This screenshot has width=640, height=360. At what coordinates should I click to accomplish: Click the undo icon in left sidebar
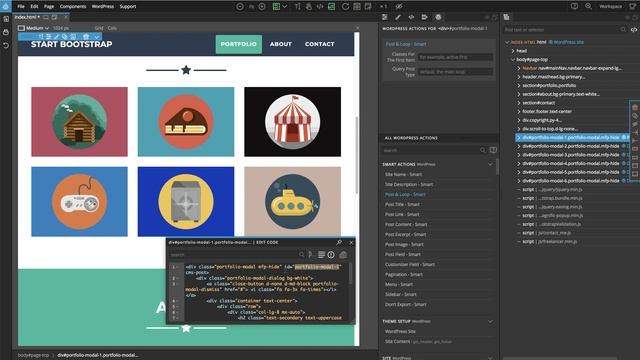pyautogui.click(x=6, y=45)
